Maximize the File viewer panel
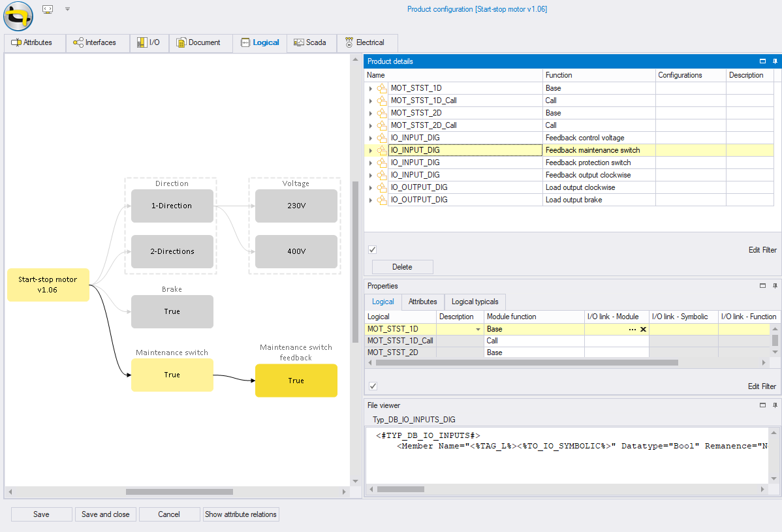This screenshot has width=782, height=532. click(x=762, y=405)
